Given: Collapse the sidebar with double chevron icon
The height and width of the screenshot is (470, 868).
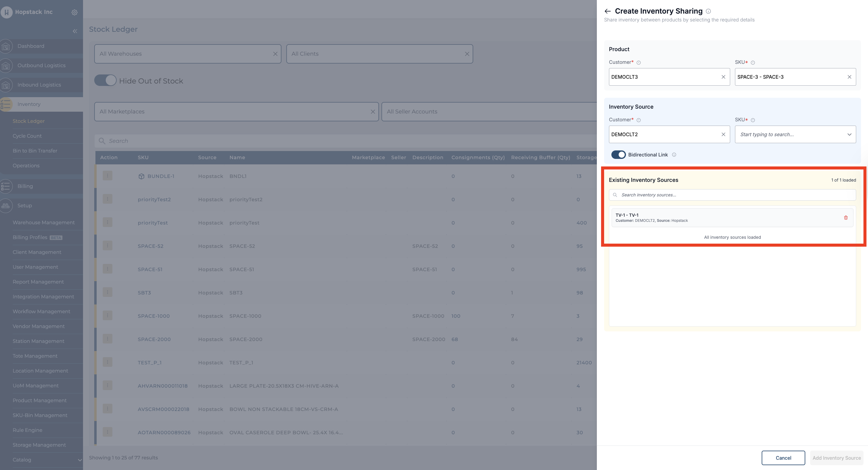Looking at the screenshot, I should coord(75,31).
